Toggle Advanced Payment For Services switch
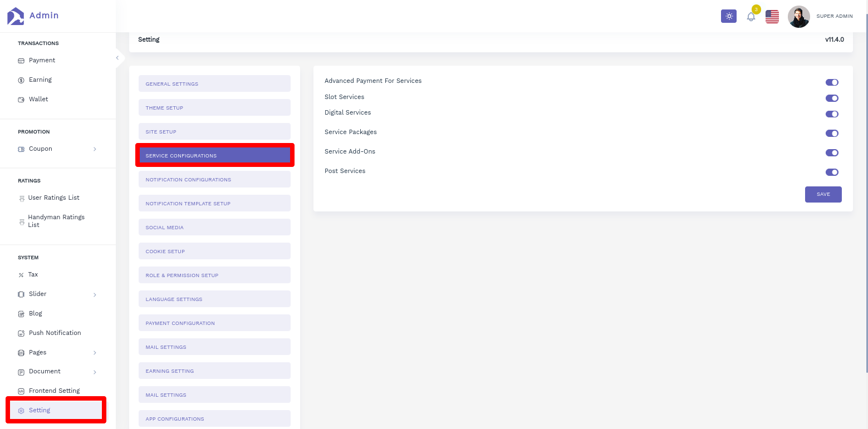This screenshot has width=868, height=429. [x=832, y=82]
